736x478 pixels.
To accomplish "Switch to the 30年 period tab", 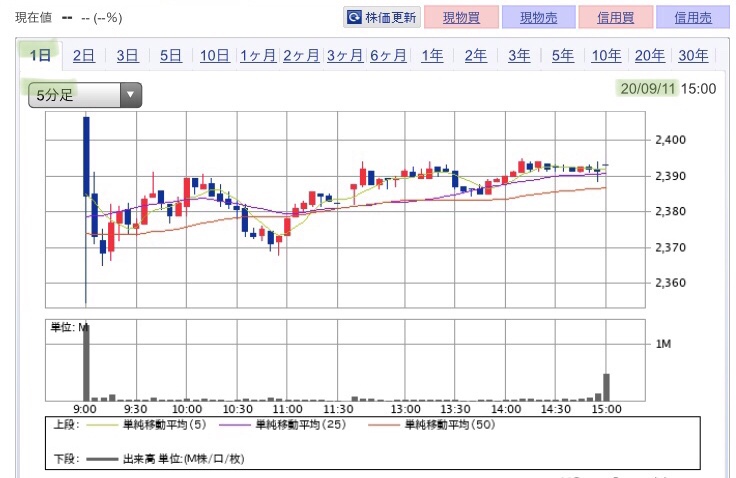I will [x=693, y=55].
